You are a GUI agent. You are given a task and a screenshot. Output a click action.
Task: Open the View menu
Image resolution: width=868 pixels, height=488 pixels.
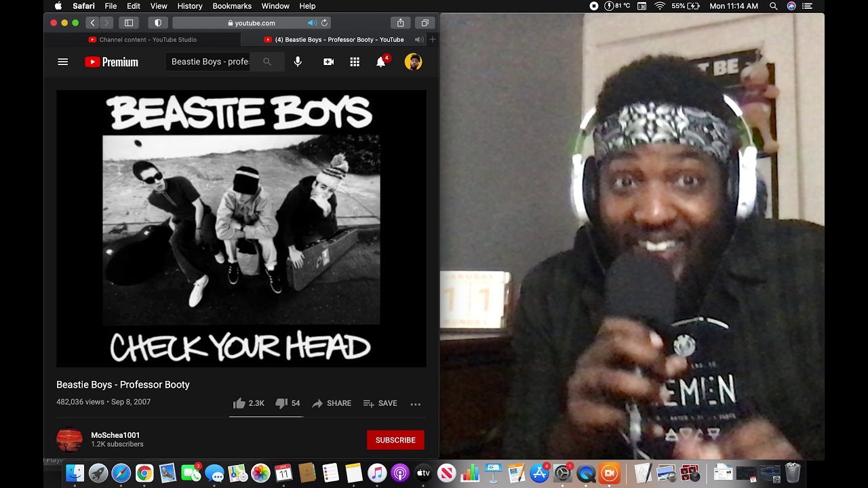click(x=159, y=6)
